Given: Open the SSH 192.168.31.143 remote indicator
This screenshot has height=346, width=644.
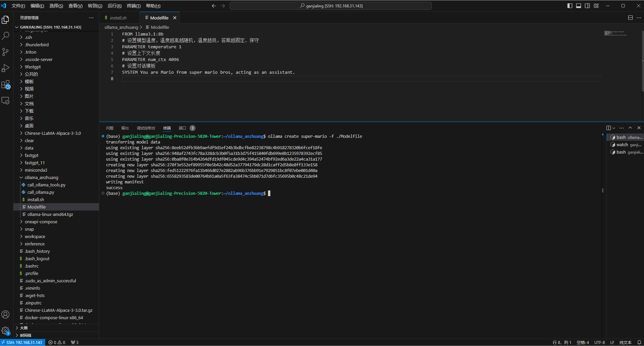Looking at the screenshot, I should click(22, 342).
